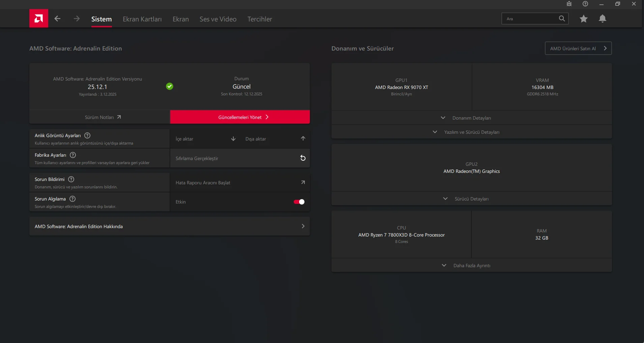Click the AMD Ryzen 7 7800X3D CPU card
Screen dimensions: 644x343
(401, 235)
